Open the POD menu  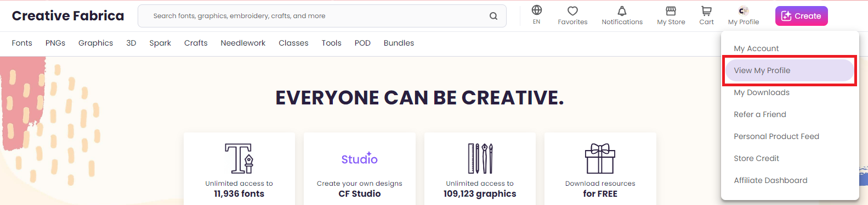click(x=362, y=43)
